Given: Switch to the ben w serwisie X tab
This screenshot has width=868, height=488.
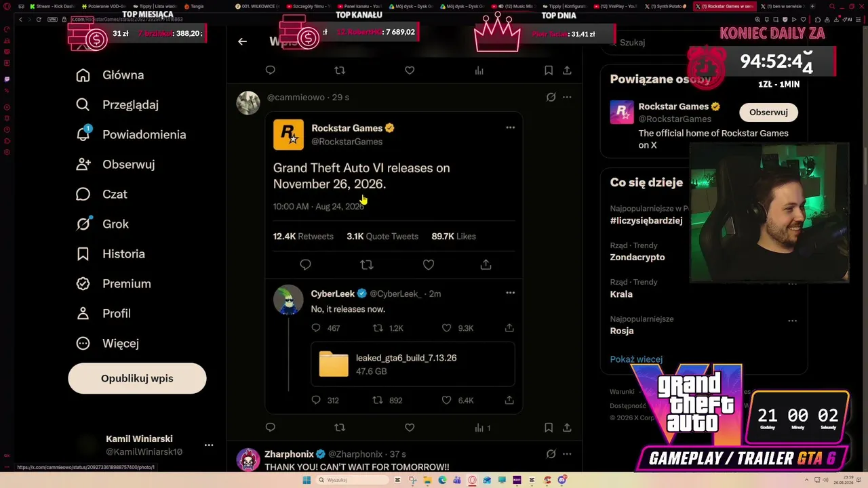Looking at the screenshot, I should pos(782,6).
